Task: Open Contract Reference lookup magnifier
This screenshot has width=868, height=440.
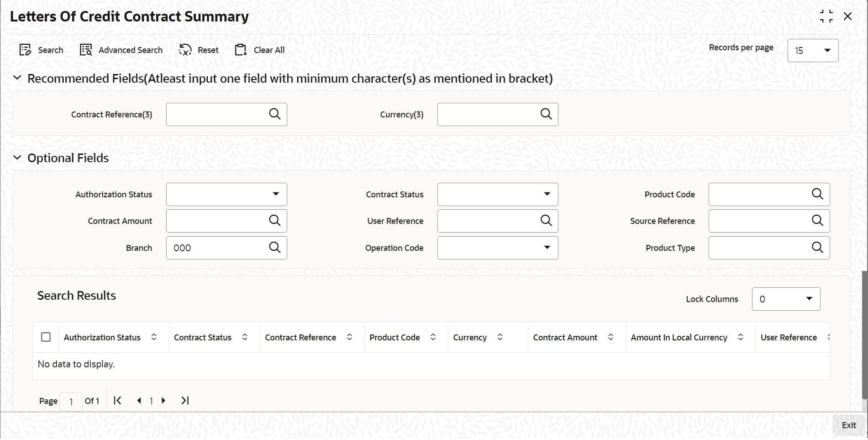Action: 274,114
